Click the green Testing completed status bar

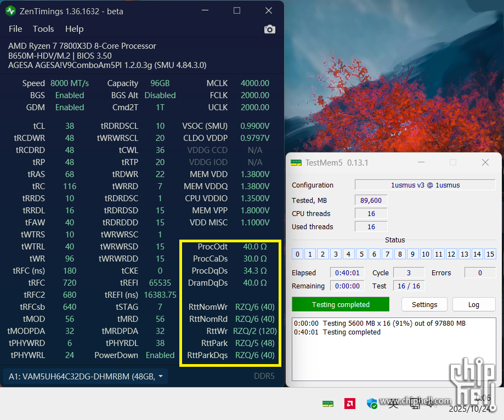340,304
